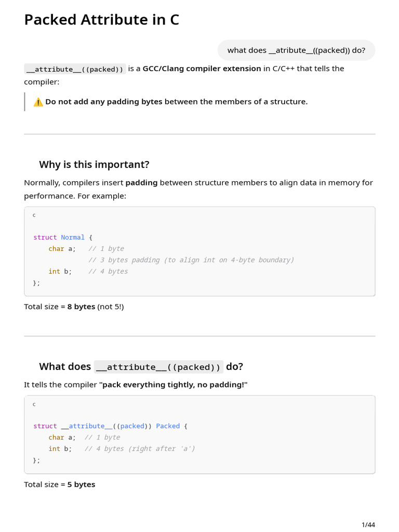The width and height of the screenshot is (399, 532).
Task: Click the "Packed" struct name in the code
Action: pos(168,426)
